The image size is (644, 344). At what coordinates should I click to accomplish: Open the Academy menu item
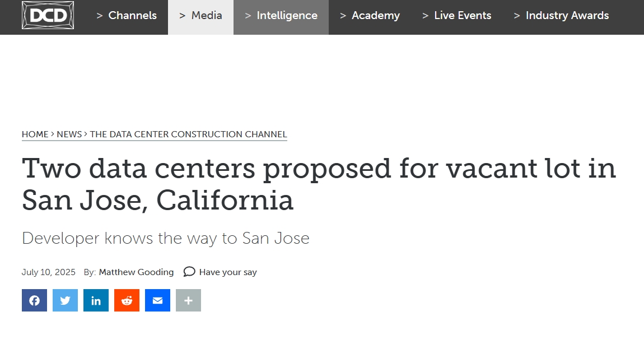(370, 16)
